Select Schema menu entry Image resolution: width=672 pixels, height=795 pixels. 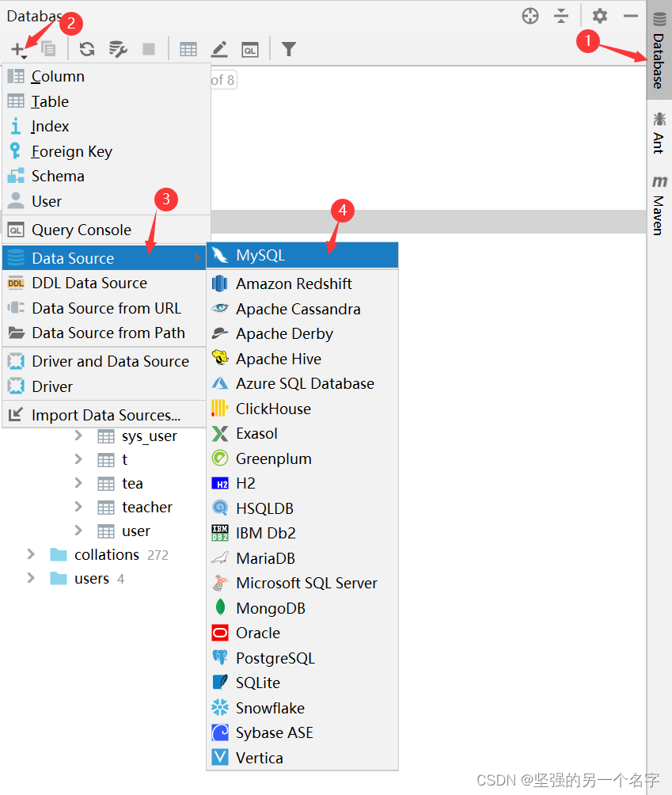pos(106,176)
